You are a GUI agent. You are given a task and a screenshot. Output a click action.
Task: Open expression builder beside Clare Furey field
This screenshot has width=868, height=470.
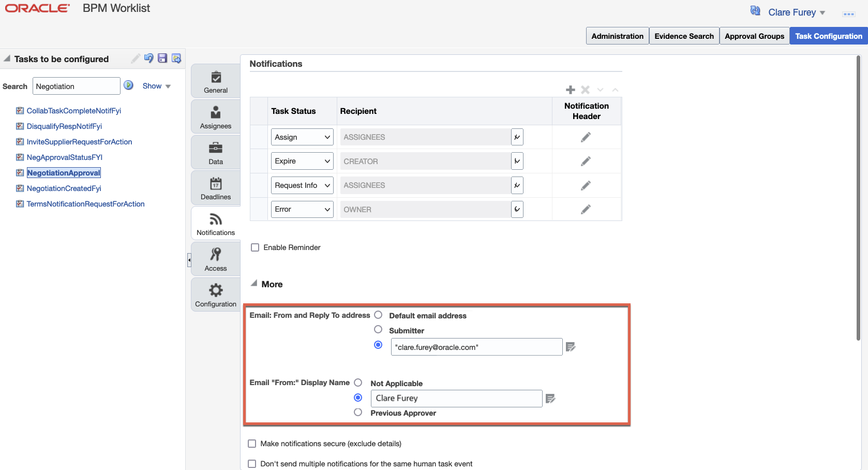pyautogui.click(x=550, y=399)
